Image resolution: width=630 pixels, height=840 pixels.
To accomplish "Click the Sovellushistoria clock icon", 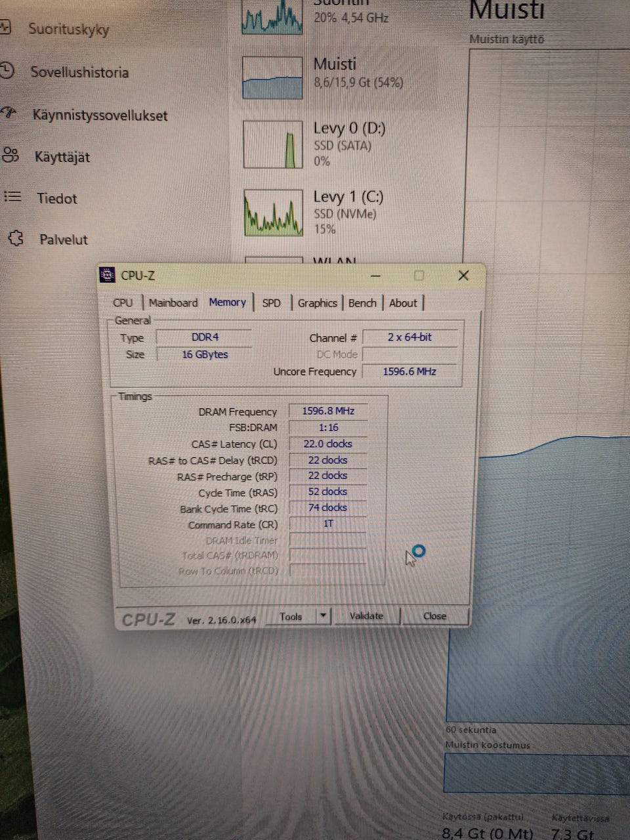I will (x=7, y=70).
